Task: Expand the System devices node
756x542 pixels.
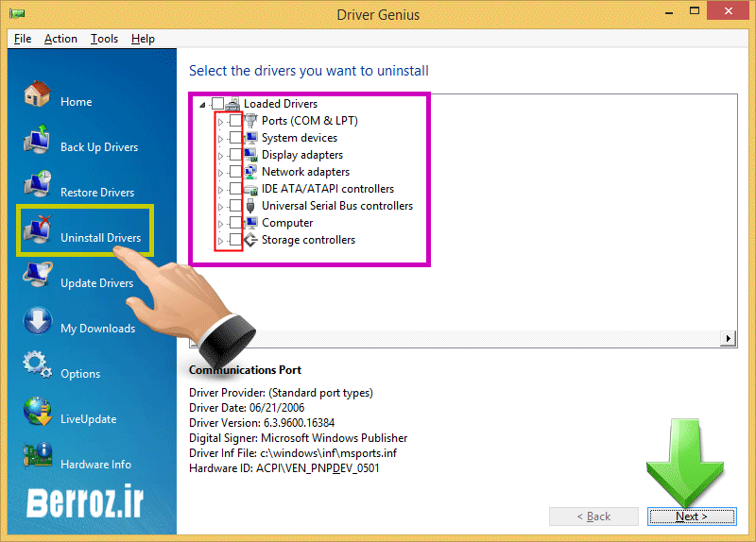Action: coord(220,139)
